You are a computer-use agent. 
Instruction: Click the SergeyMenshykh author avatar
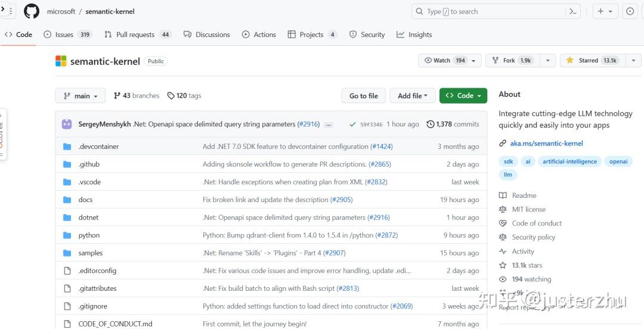click(67, 124)
